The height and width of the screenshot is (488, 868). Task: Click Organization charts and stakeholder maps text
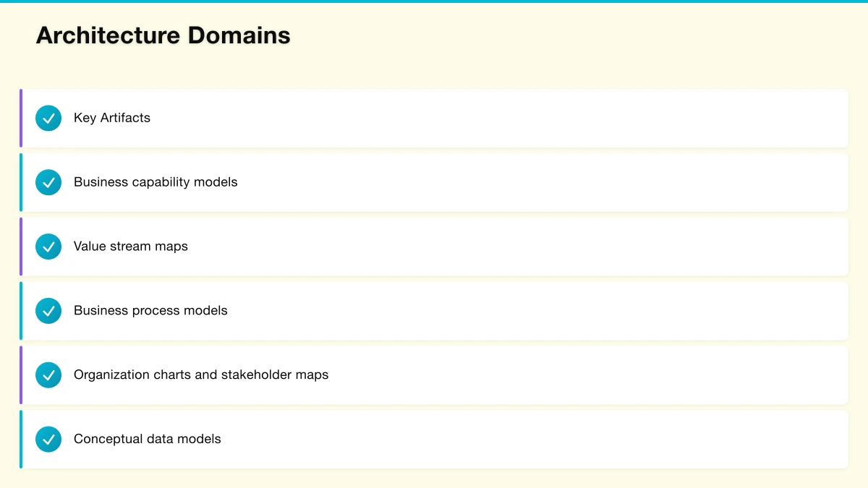pyautogui.click(x=201, y=375)
